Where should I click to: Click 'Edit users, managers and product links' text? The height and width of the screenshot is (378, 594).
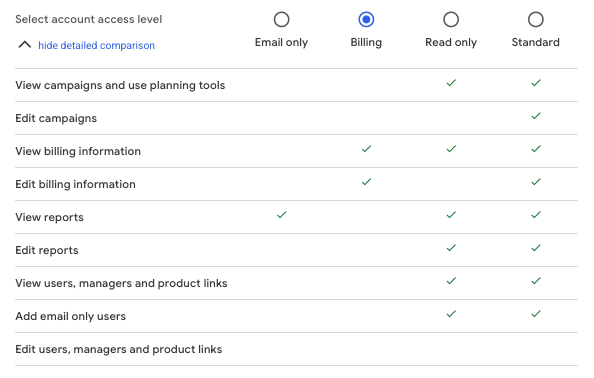[119, 349]
